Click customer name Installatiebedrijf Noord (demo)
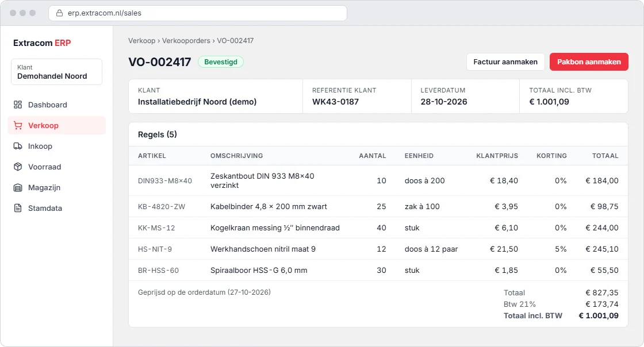 click(x=197, y=102)
